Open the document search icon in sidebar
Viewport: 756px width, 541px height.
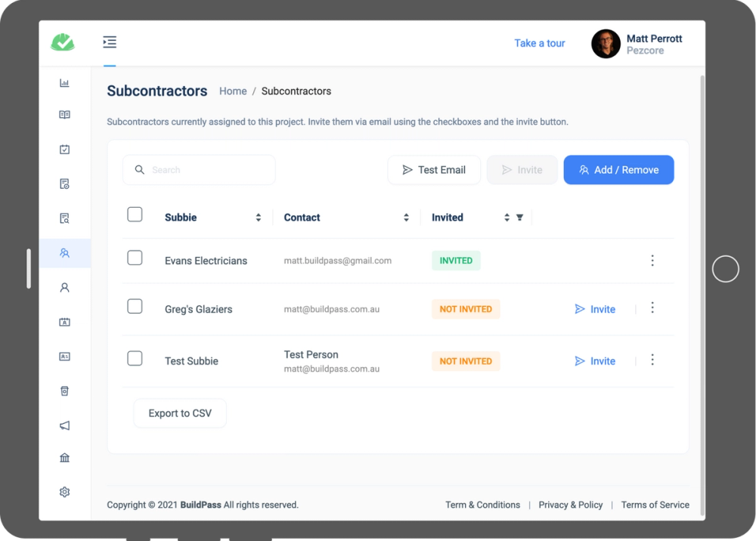[64, 218]
